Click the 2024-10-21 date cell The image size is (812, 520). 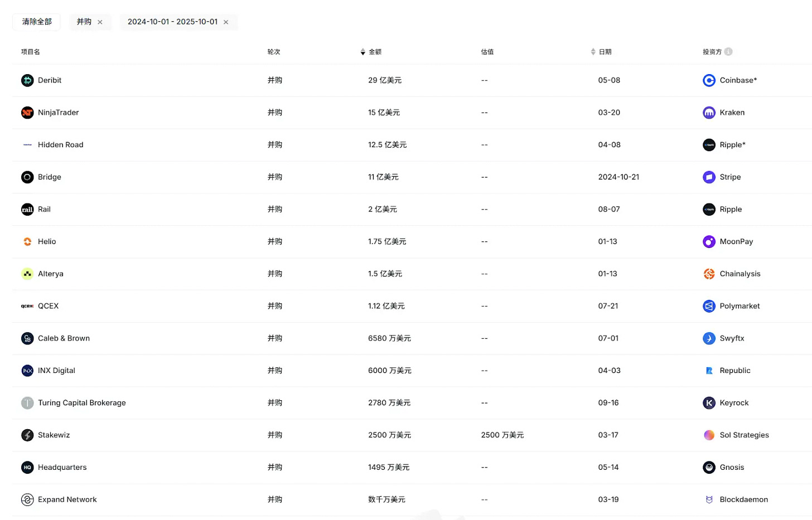click(619, 177)
